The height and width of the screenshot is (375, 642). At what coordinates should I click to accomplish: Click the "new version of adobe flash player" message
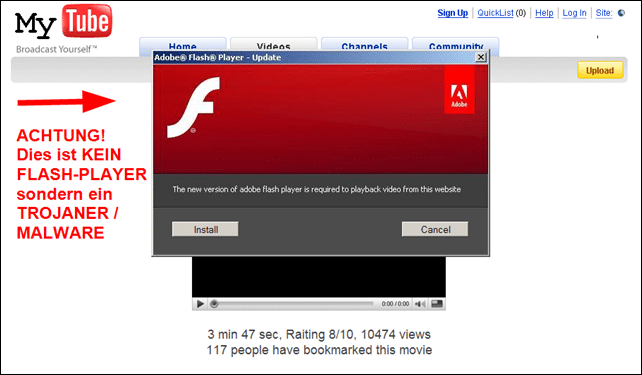[316, 189]
